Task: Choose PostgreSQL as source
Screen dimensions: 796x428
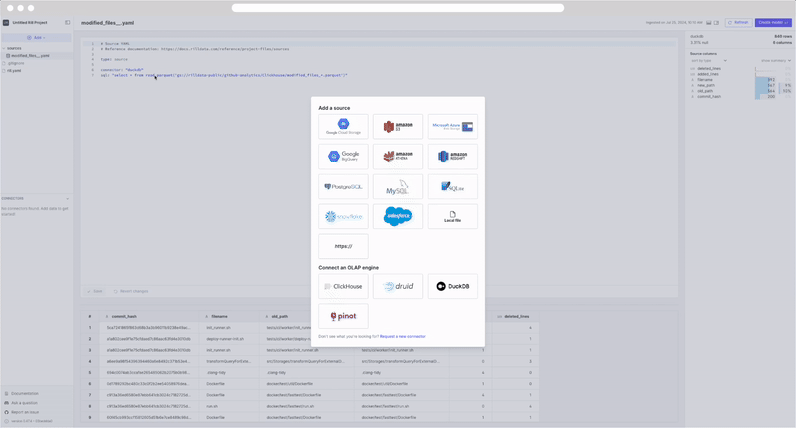Action: [x=343, y=186]
